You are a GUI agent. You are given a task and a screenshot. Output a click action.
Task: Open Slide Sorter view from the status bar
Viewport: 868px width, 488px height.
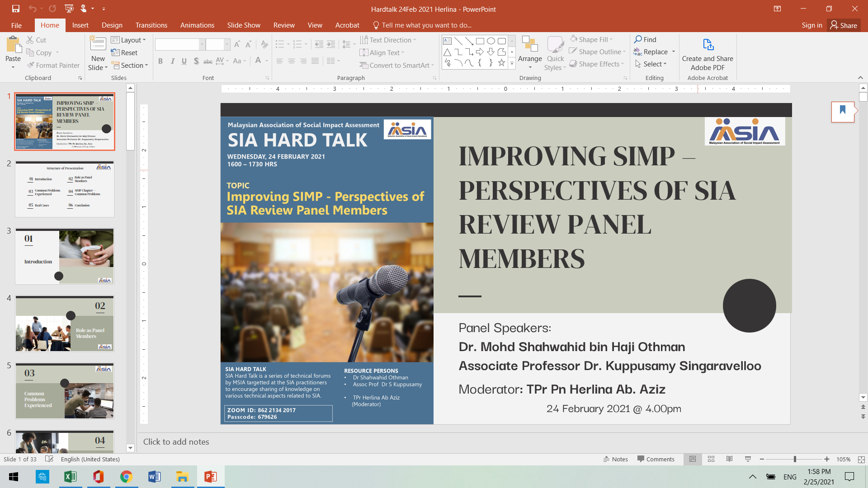tap(711, 459)
